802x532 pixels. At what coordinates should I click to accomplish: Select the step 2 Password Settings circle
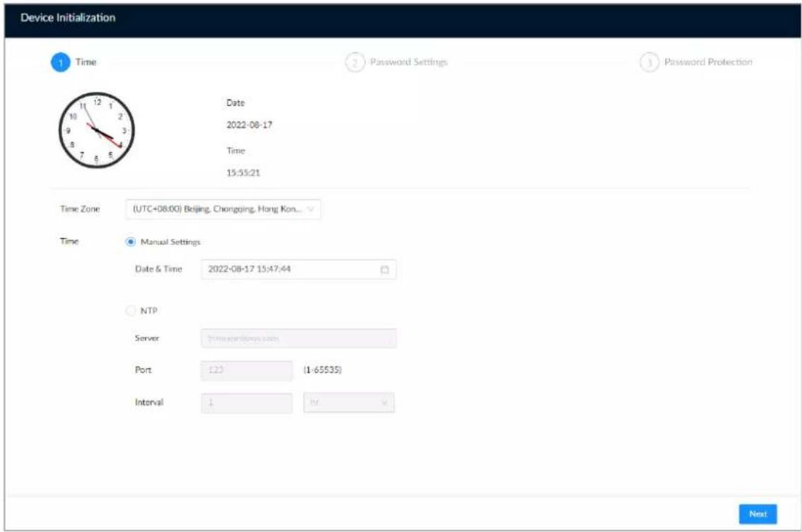coord(355,62)
